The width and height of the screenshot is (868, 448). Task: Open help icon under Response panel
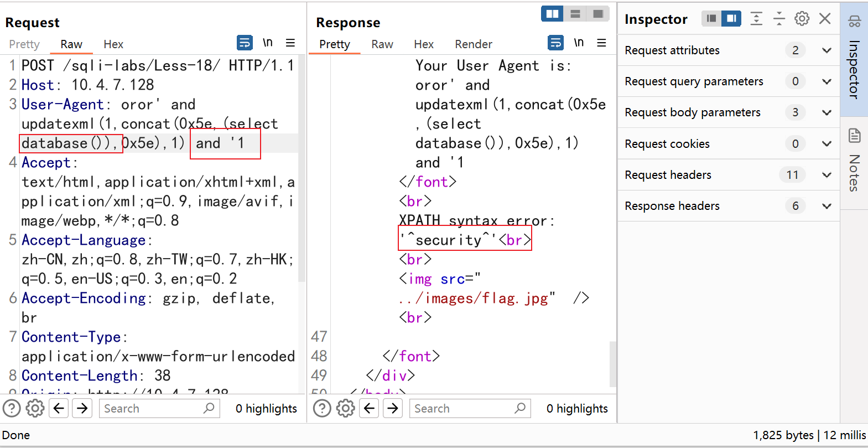click(x=322, y=409)
